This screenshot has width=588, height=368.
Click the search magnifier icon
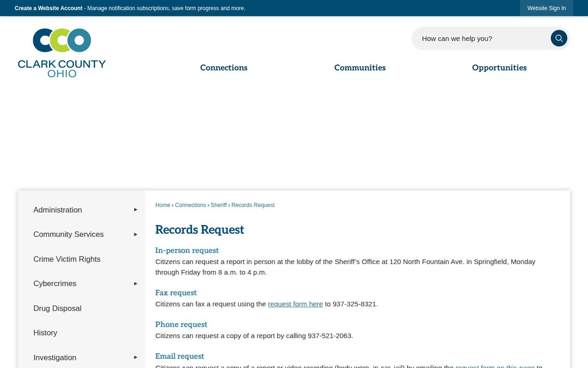click(x=559, y=38)
